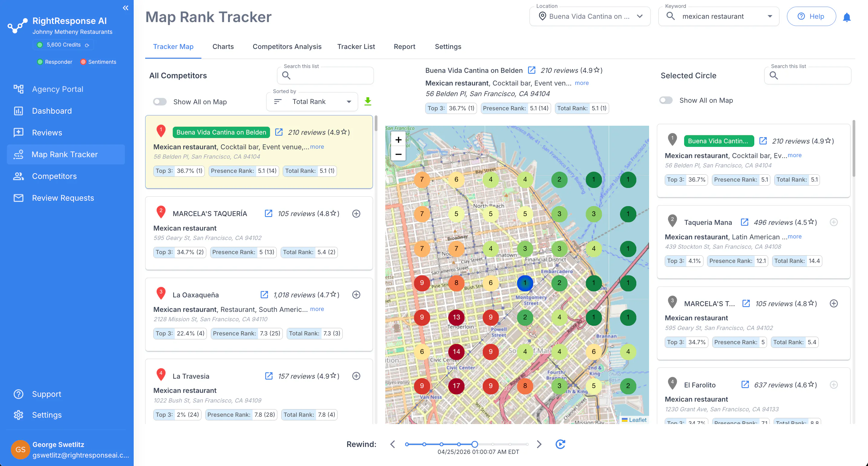Screen dimensions: 868x466
Task: Focus the All Competitors search field
Action: 325,76
